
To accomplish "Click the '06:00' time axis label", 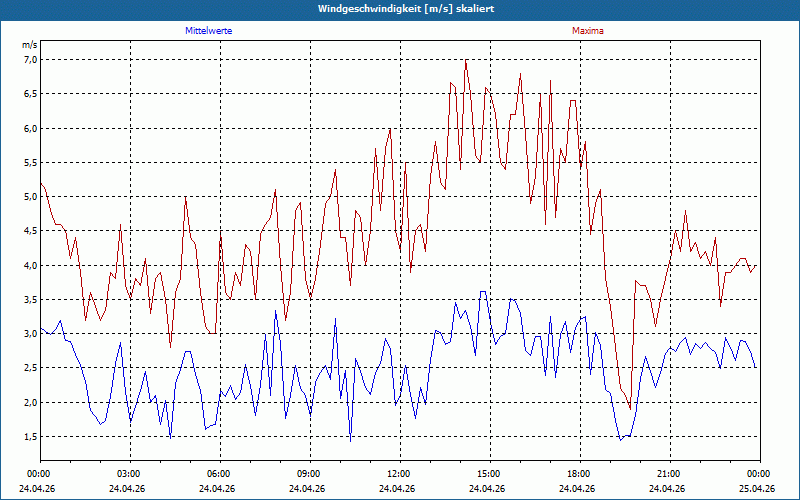I will 220,474.
